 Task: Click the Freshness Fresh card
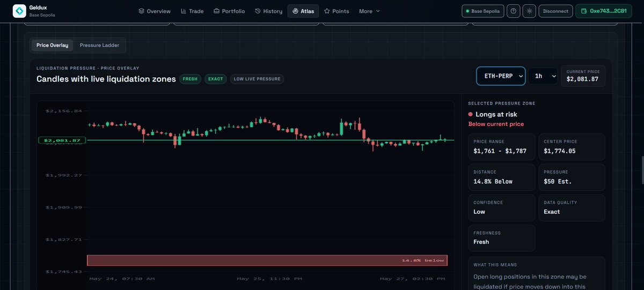coord(502,237)
